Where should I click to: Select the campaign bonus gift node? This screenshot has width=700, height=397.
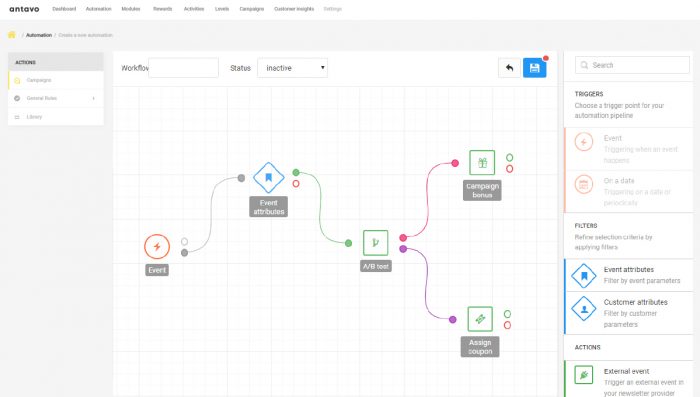click(x=482, y=163)
